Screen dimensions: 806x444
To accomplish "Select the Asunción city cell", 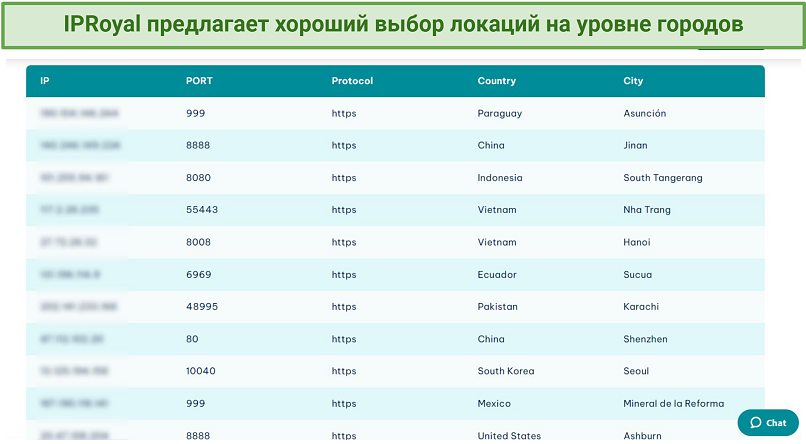I will [x=645, y=113].
